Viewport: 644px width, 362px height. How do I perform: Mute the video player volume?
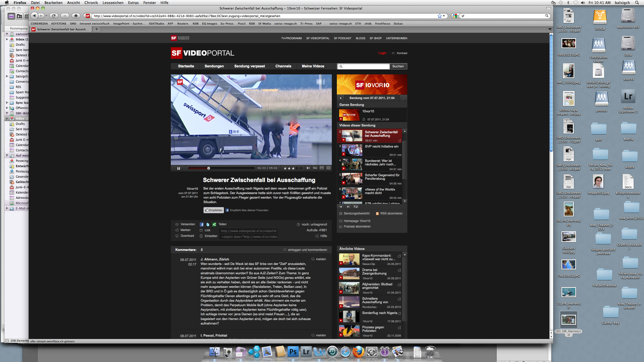308,168
